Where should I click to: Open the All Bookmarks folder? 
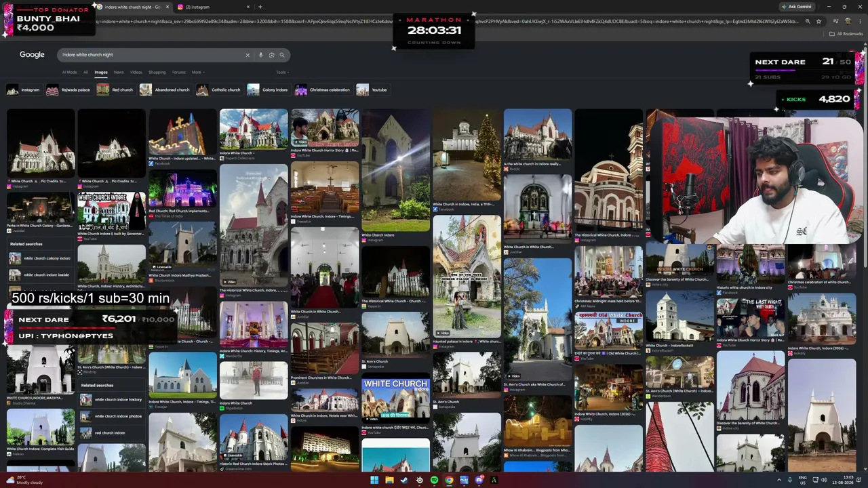[x=848, y=33]
